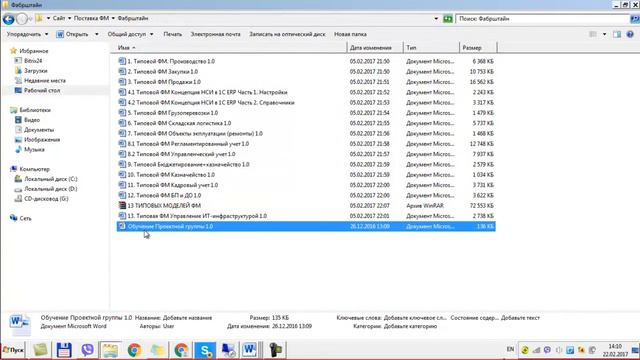Open Viber from the taskbar
The height and width of the screenshot is (360, 640).
[87, 350]
